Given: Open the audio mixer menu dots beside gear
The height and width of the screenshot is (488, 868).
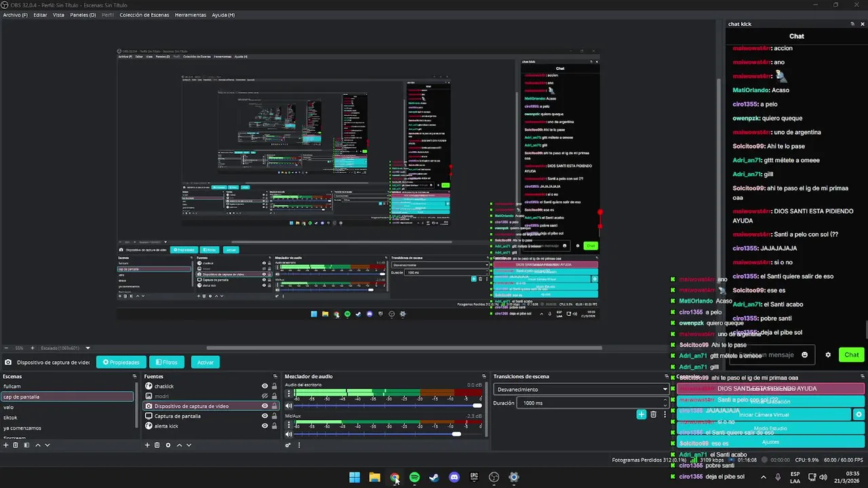Looking at the screenshot, I should [299, 445].
